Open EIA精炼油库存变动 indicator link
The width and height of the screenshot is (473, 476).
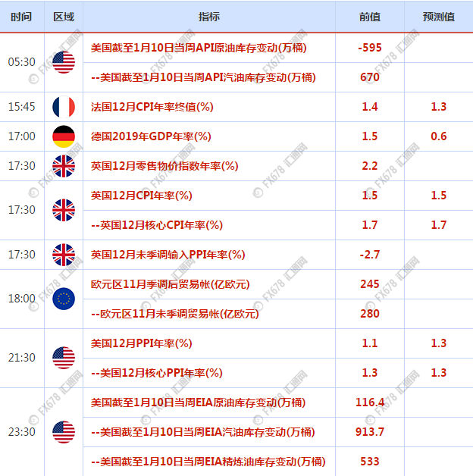pos(208,462)
